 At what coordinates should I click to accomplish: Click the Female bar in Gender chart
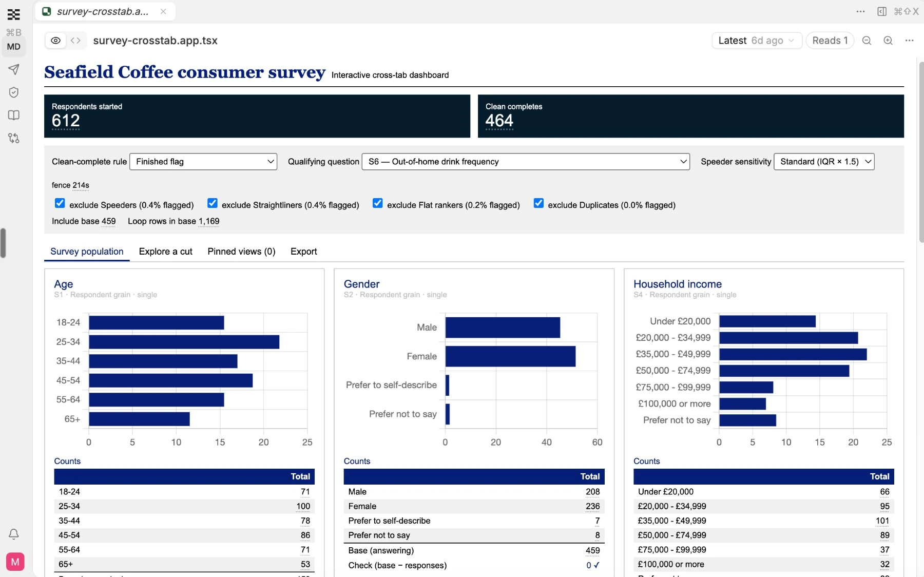[510, 356]
